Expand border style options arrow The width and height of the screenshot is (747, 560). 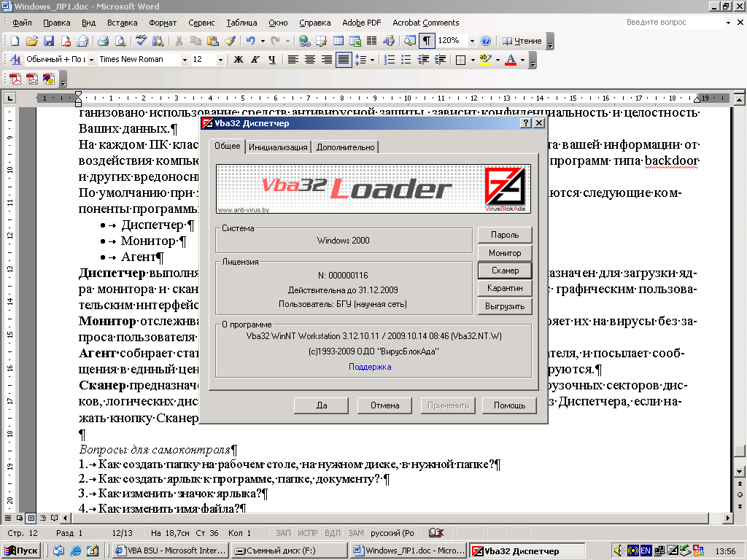point(473,60)
